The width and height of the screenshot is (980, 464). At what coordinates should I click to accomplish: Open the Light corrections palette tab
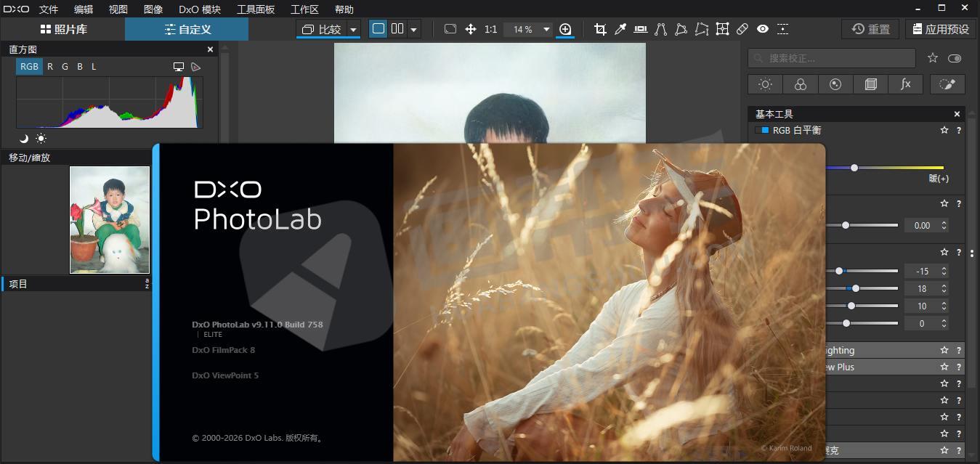(x=765, y=84)
